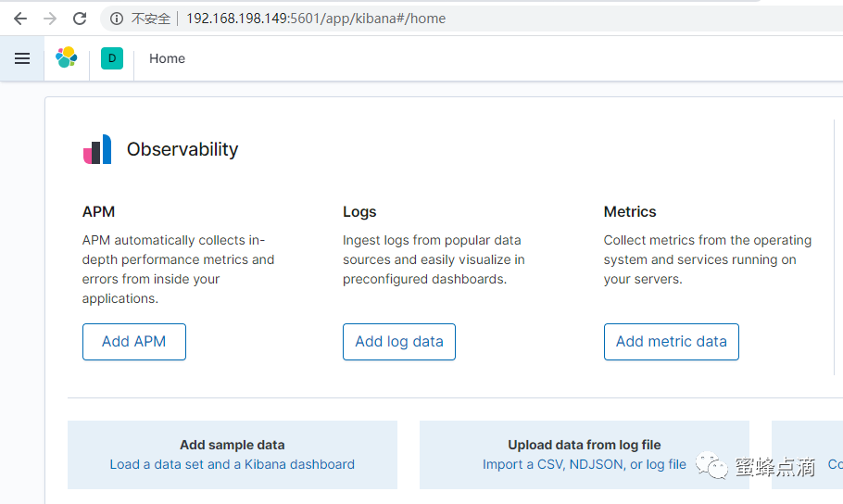Click the Logs section title
The width and height of the screenshot is (843, 504).
coord(359,212)
